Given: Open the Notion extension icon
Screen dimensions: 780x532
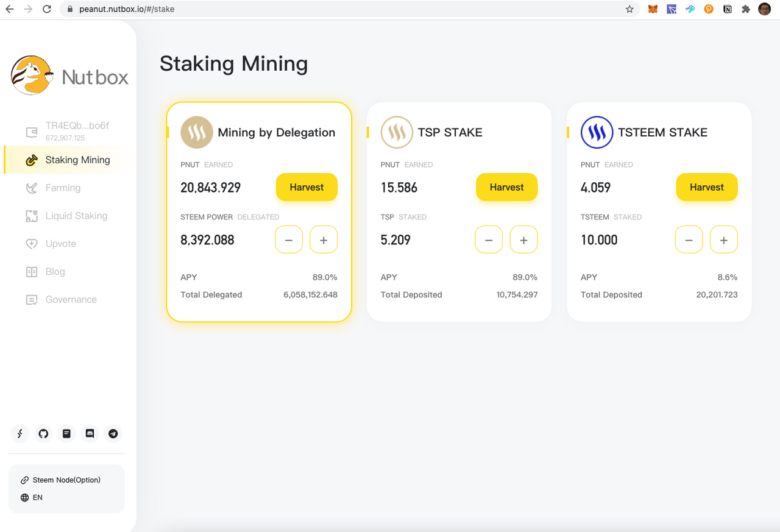Looking at the screenshot, I should coord(727,9).
